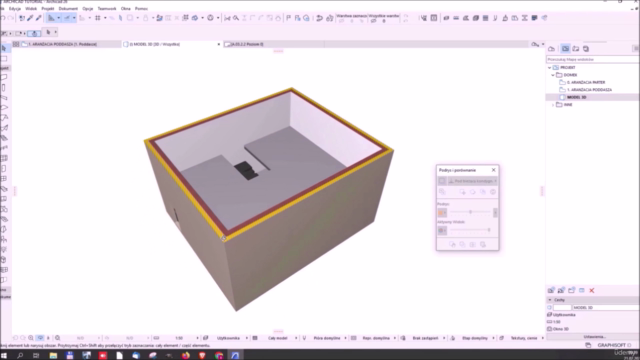The width and height of the screenshot is (640, 360).
Task: Select the eyedropper pick-up parameters tool
Action: point(31,18)
